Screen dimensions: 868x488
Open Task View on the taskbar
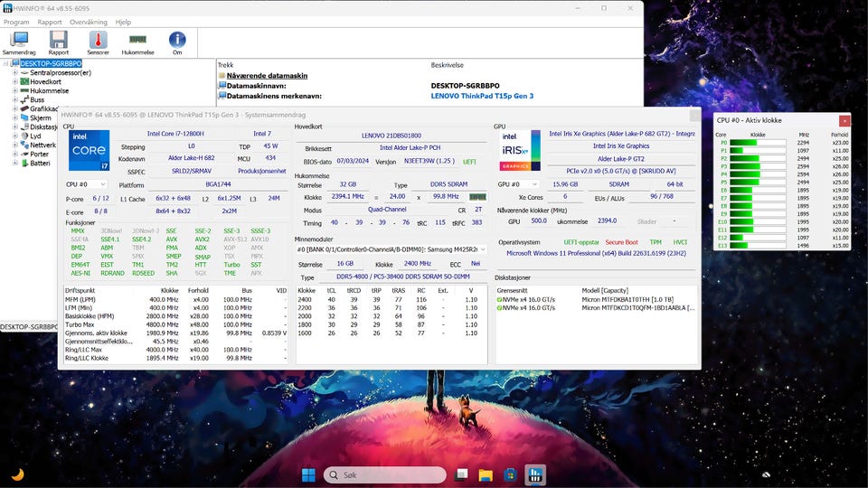point(461,474)
